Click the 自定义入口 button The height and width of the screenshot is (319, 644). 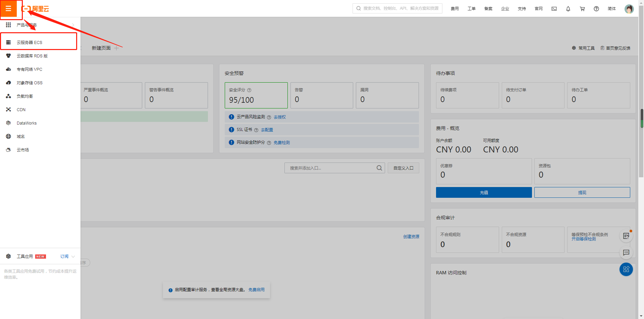403,168
